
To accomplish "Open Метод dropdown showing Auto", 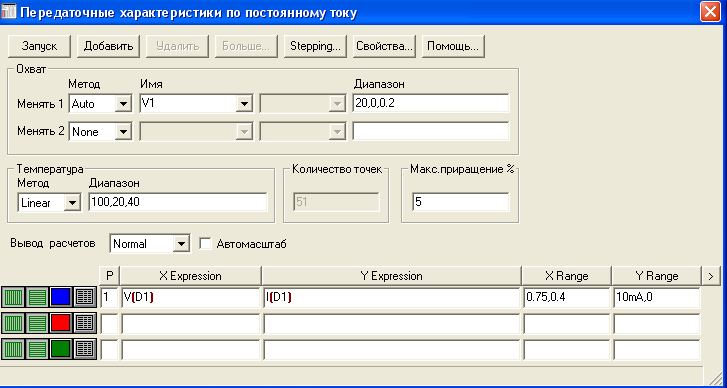I will coord(123,104).
